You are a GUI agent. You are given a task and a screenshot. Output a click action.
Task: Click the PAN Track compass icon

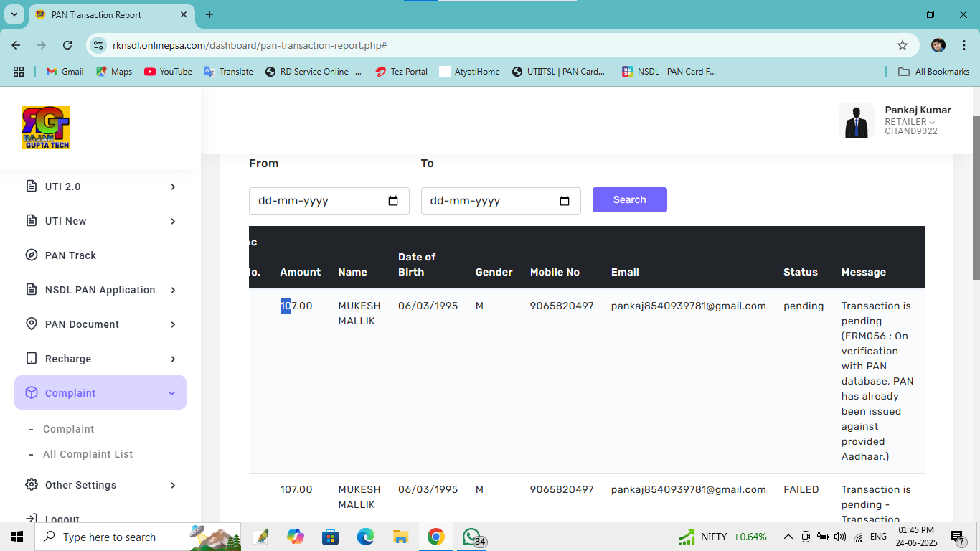(x=32, y=255)
